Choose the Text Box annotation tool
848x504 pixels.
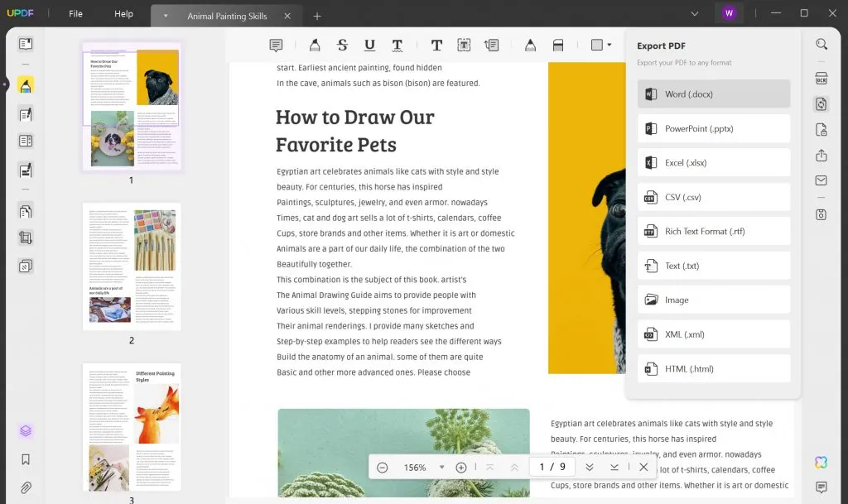click(x=436, y=45)
